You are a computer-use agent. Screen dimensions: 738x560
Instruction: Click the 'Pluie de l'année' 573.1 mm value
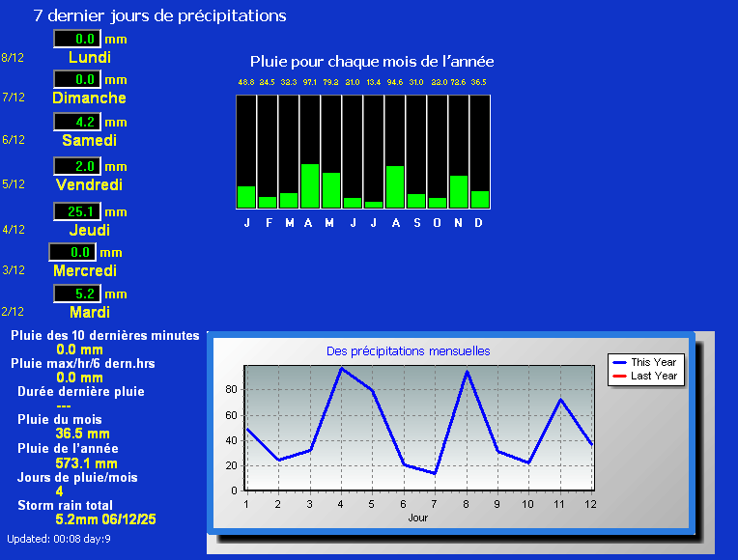86,463
